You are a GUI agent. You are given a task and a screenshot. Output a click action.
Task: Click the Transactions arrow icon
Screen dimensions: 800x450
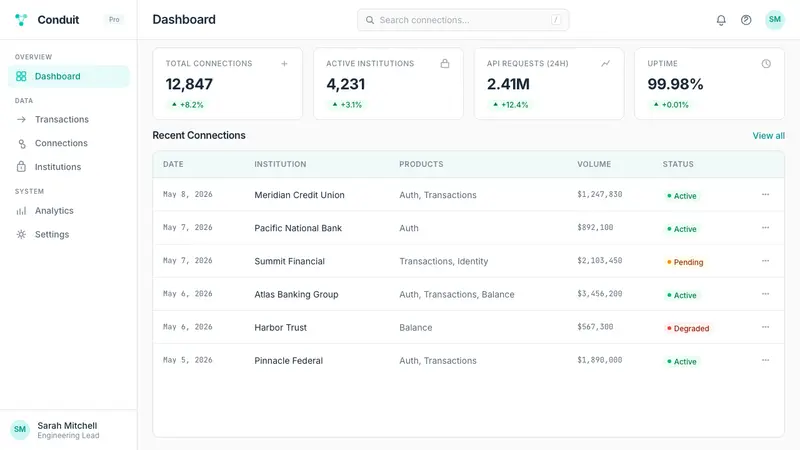coord(21,119)
